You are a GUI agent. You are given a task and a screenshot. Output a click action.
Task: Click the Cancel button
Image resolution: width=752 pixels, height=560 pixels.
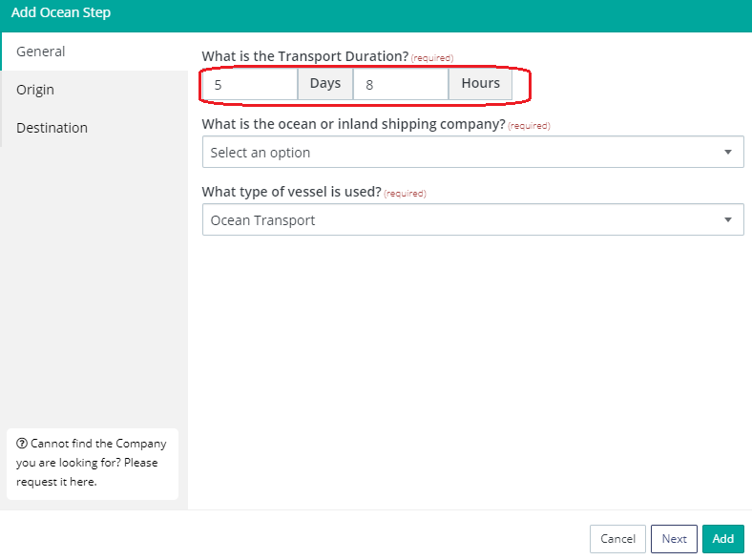point(617,539)
